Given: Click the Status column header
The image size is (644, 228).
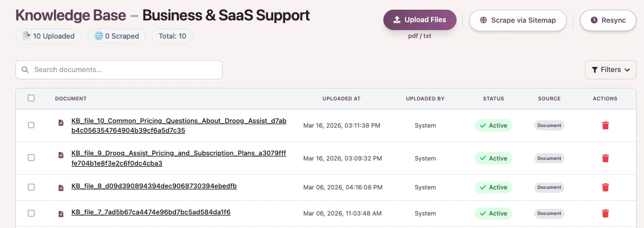Looking at the screenshot, I should pos(493,99).
